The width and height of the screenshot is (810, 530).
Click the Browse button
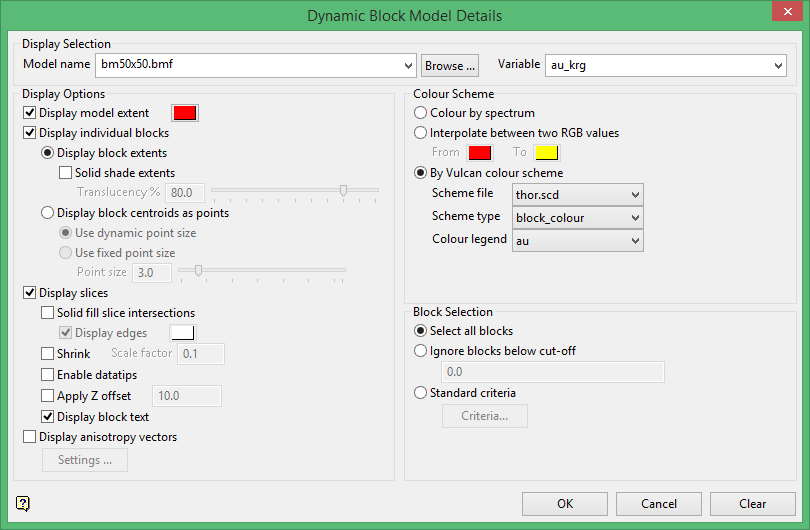click(450, 66)
